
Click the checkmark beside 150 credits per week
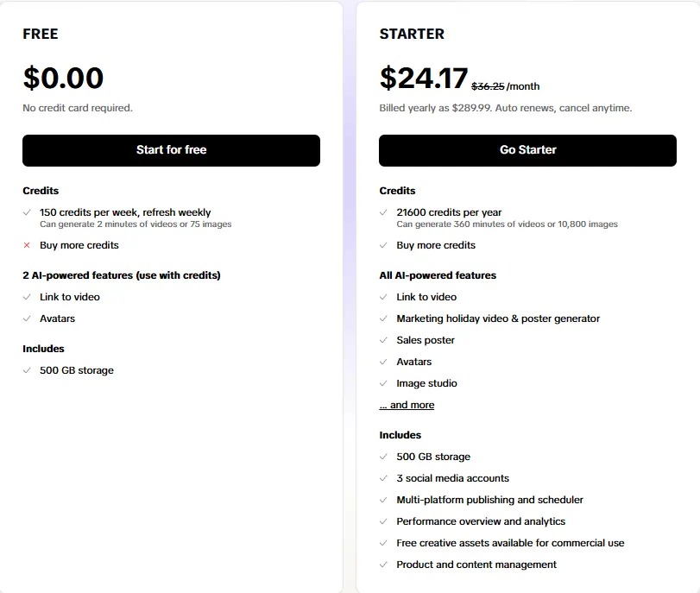click(x=28, y=212)
